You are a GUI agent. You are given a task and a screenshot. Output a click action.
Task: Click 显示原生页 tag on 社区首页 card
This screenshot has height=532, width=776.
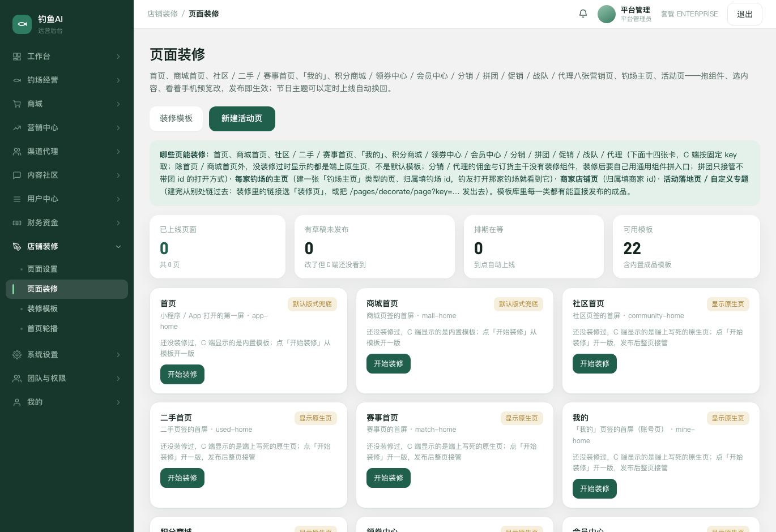[x=728, y=304]
